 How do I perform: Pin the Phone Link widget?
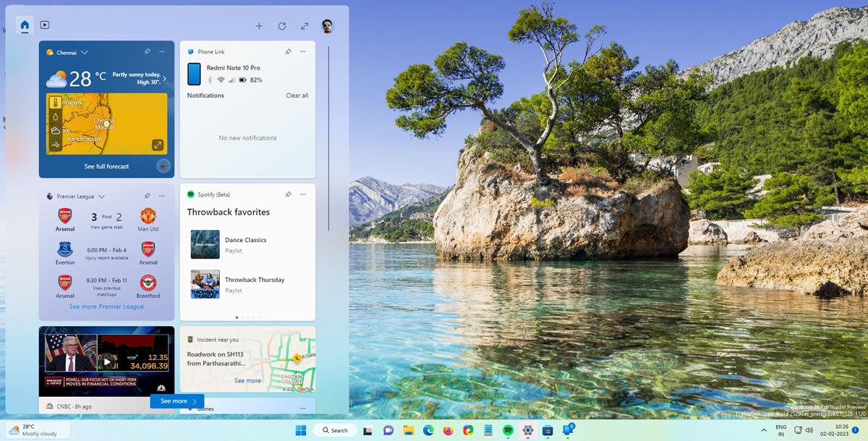pyautogui.click(x=288, y=52)
